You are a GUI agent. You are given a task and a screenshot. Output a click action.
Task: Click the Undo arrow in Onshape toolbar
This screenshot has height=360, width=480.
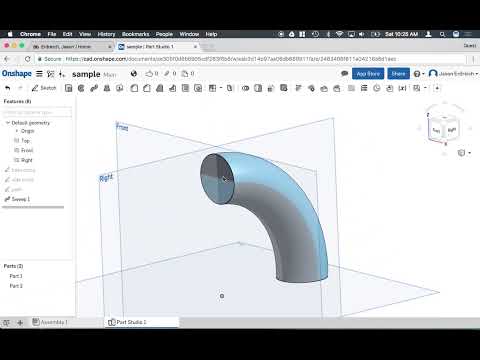coord(8,88)
